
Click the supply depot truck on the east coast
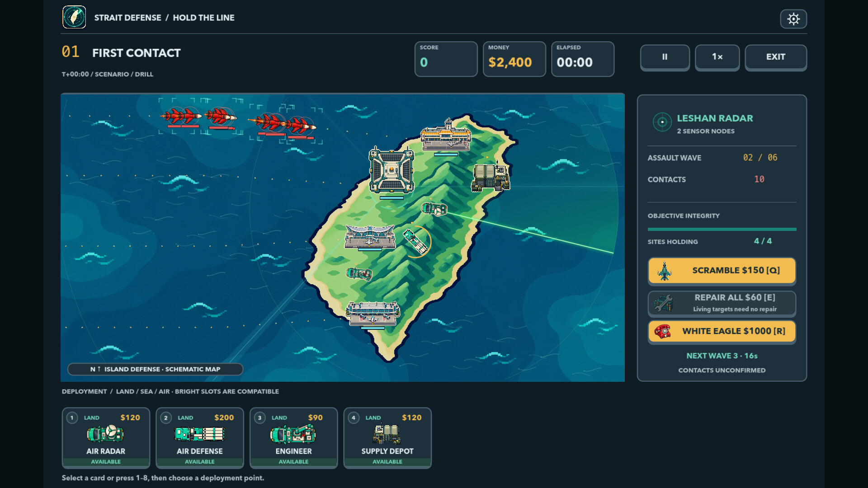pyautogui.click(x=491, y=177)
